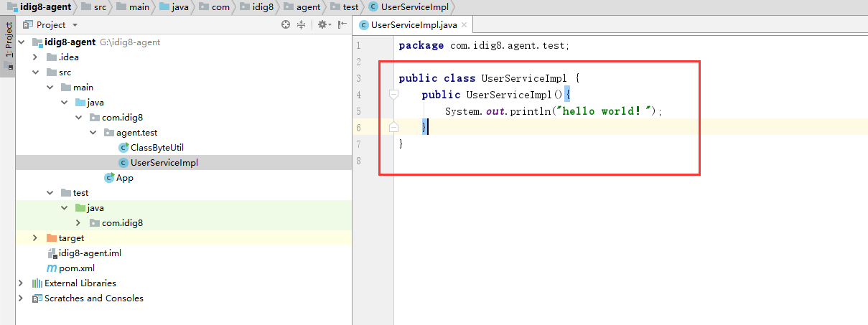Screen dimensions: 868x325
Task: Click main breadcrumb in navigation bar
Action: 132,6
